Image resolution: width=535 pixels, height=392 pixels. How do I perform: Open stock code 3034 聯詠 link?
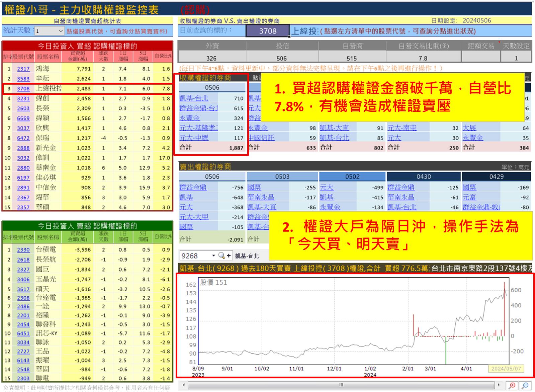(23, 342)
